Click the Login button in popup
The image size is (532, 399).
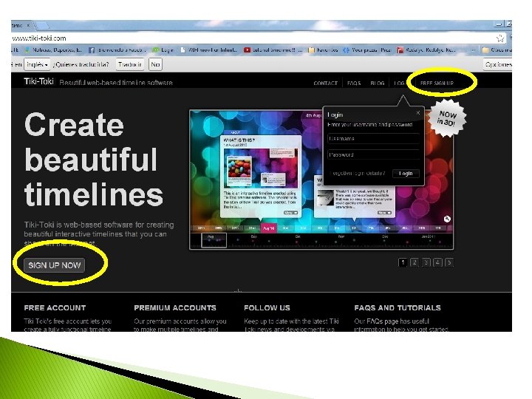click(406, 174)
